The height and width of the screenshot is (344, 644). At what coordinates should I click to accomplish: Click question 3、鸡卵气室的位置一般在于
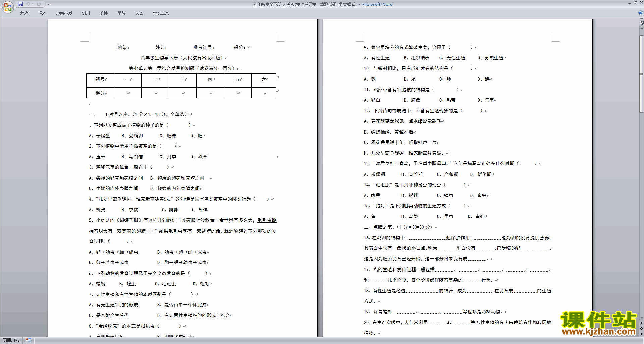(x=129, y=167)
